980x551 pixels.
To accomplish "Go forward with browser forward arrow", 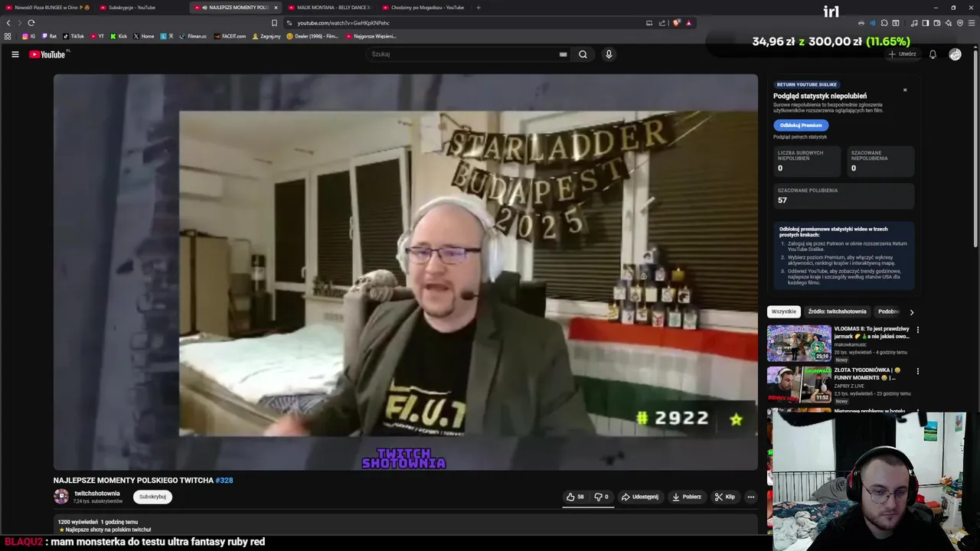I will tap(20, 23).
